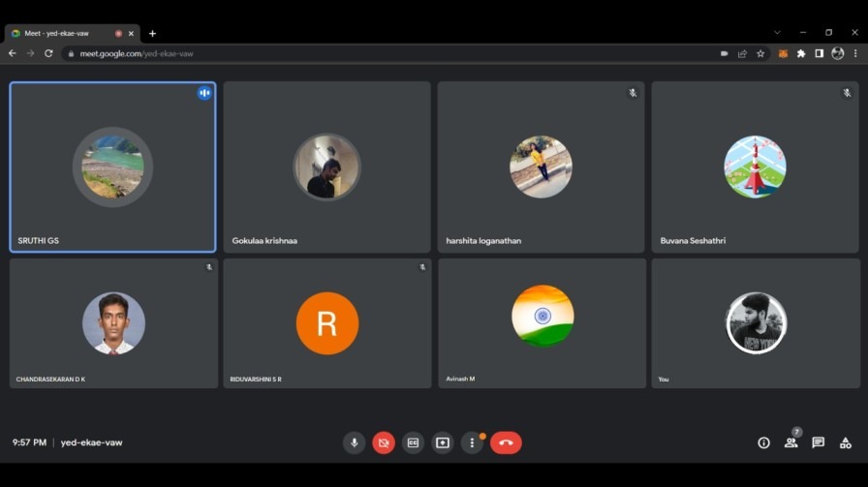The image size is (868, 487).
Task: Mute the microphone in the call
Action: [354, 442]
